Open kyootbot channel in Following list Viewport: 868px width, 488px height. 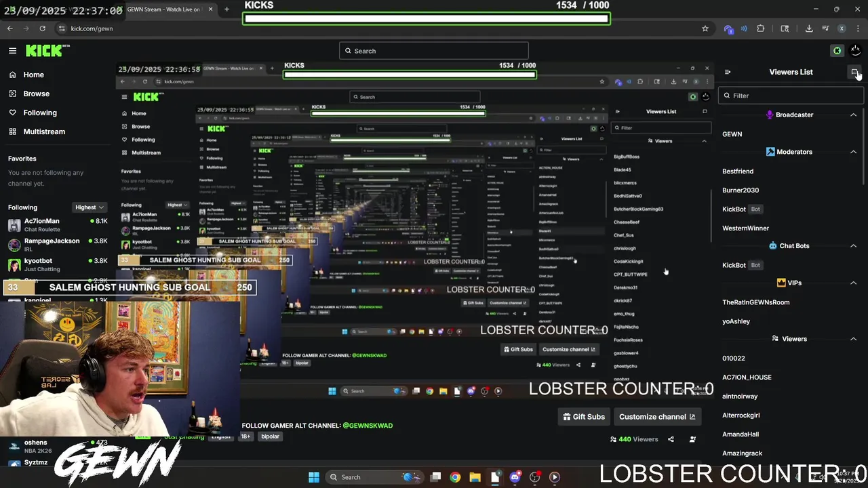coord(58,264)
